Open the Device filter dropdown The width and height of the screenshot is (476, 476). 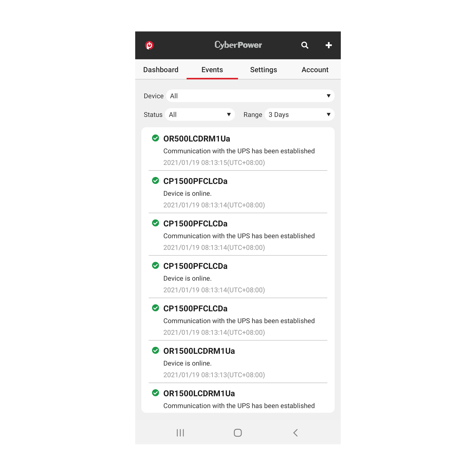[250, 96]
